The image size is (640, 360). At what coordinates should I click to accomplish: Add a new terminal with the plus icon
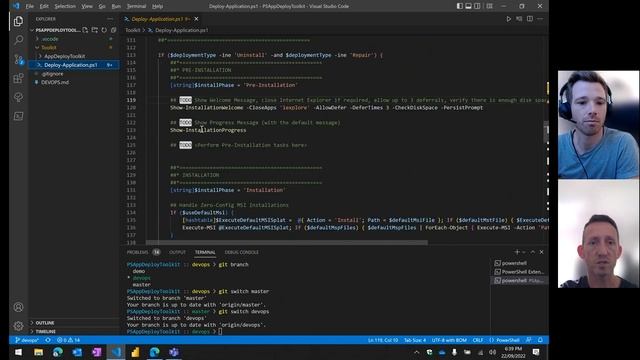(517, 252)
